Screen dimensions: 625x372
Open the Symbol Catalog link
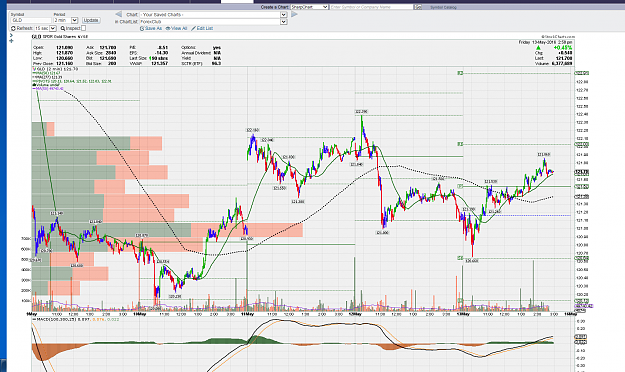pos(443,7)
